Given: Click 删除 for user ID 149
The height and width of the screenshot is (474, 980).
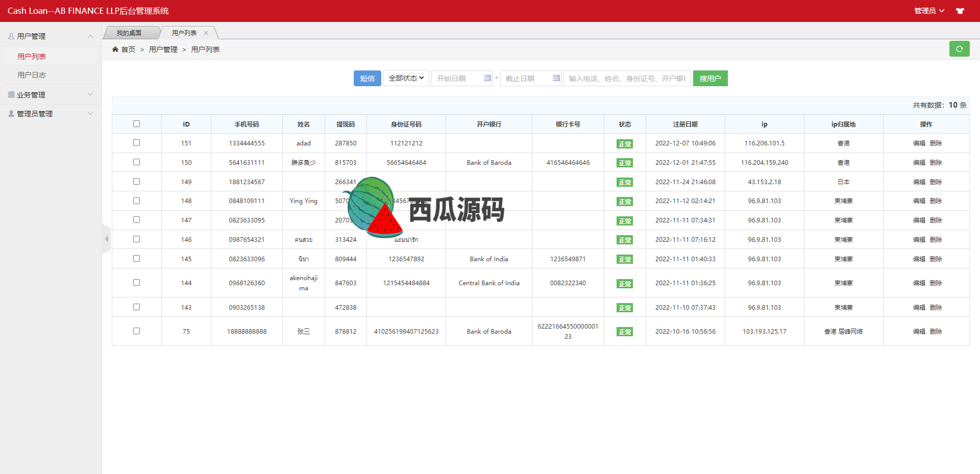Looking at the screenshot, I should [x=936, y=182].
